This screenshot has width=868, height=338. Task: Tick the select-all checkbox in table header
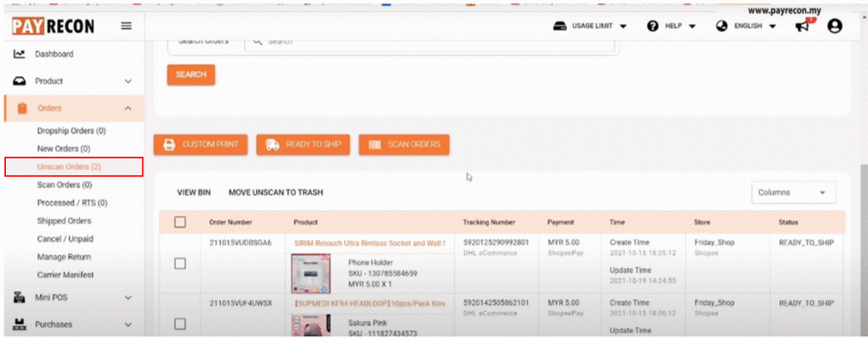[x=180, y=223]
